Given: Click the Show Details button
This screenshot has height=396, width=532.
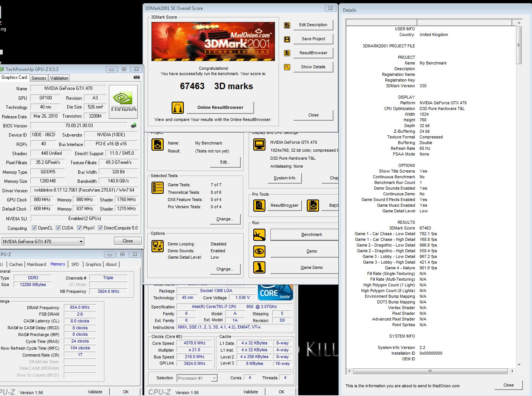Looking at the screenshot, I should [313, 67].
